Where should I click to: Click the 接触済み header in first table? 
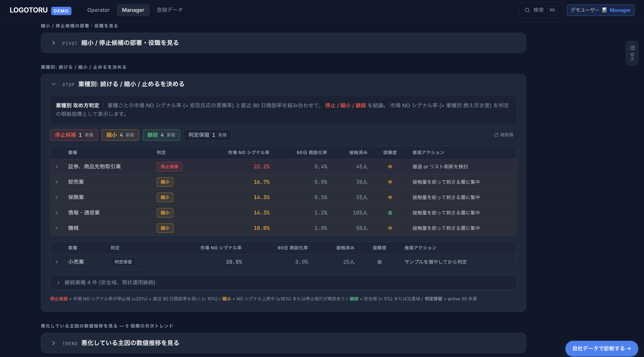[358, 153]
